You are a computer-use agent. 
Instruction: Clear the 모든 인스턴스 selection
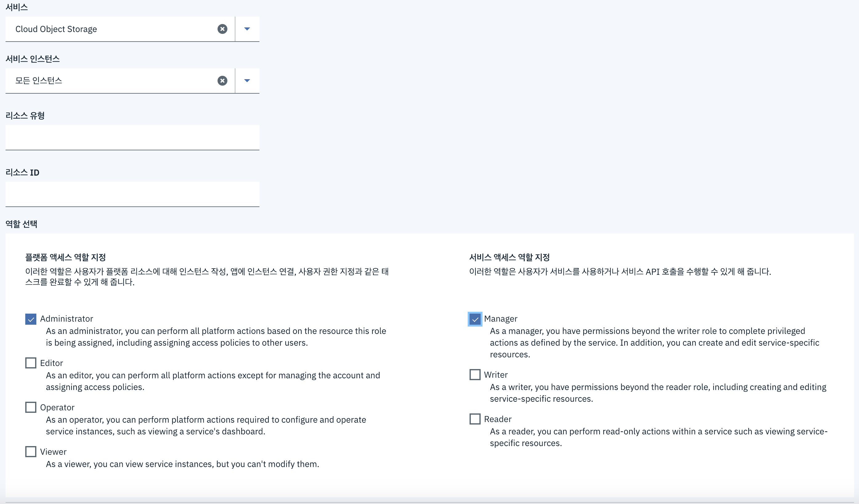click(x=222, y=81)
